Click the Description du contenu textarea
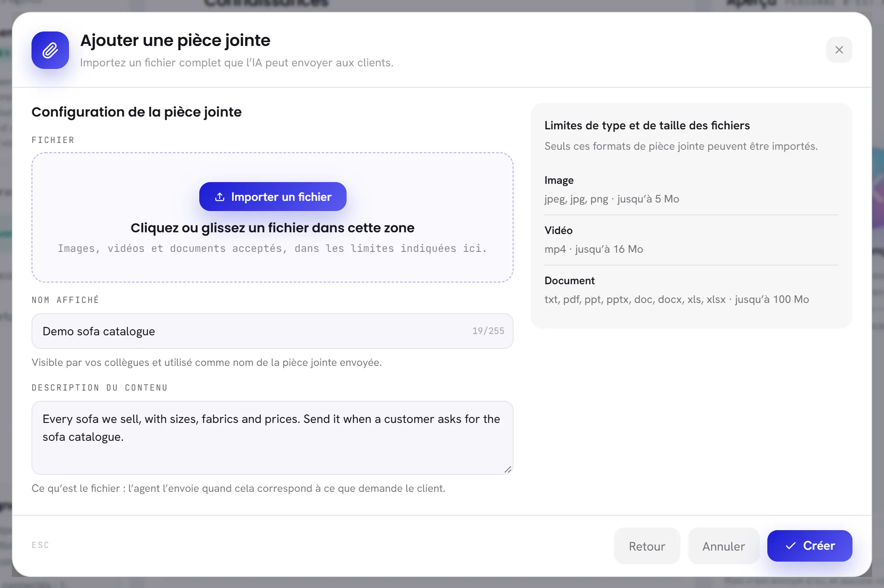Image resolution: width=884 pixels, height=588 pixels. coord(273,437)
